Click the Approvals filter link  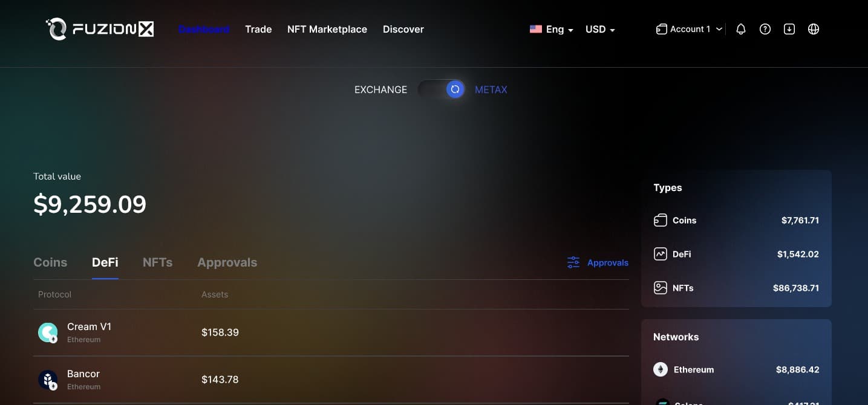598,262
